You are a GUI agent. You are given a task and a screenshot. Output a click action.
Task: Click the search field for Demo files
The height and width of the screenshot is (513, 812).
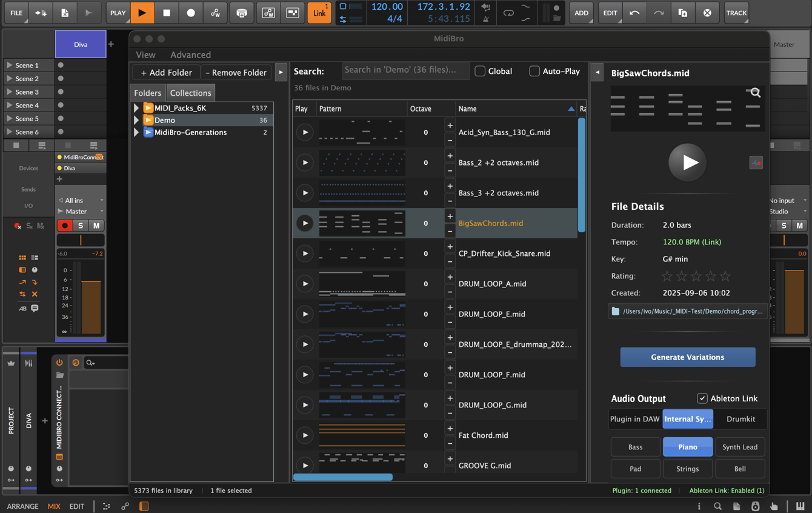coord(405,70)
